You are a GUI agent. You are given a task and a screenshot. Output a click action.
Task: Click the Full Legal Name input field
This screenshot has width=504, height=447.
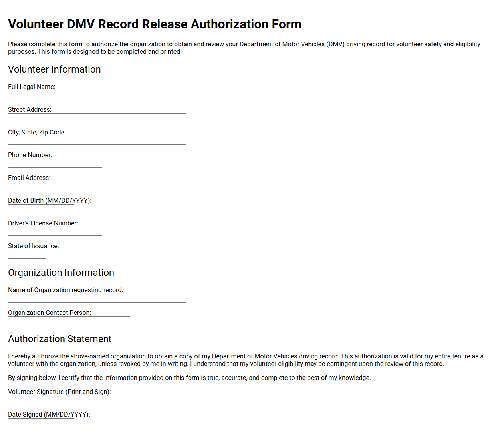coord(97,95)
